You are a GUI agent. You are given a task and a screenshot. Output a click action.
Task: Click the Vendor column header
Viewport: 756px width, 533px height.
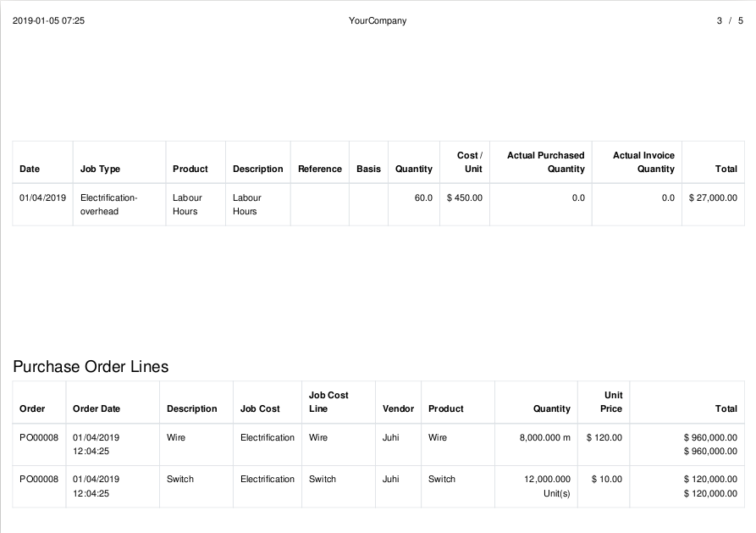coord(398,408)
